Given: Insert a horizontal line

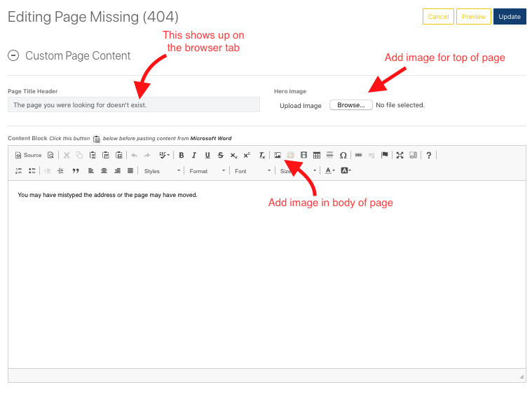Looking at the screenshot, I should [330, 155].
